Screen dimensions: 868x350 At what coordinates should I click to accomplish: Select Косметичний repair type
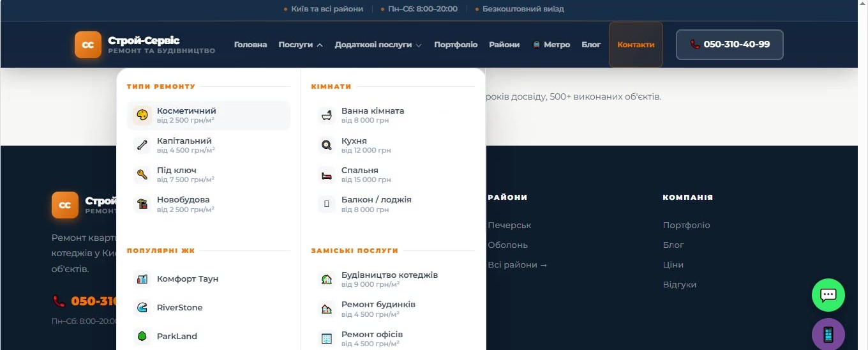209,115
